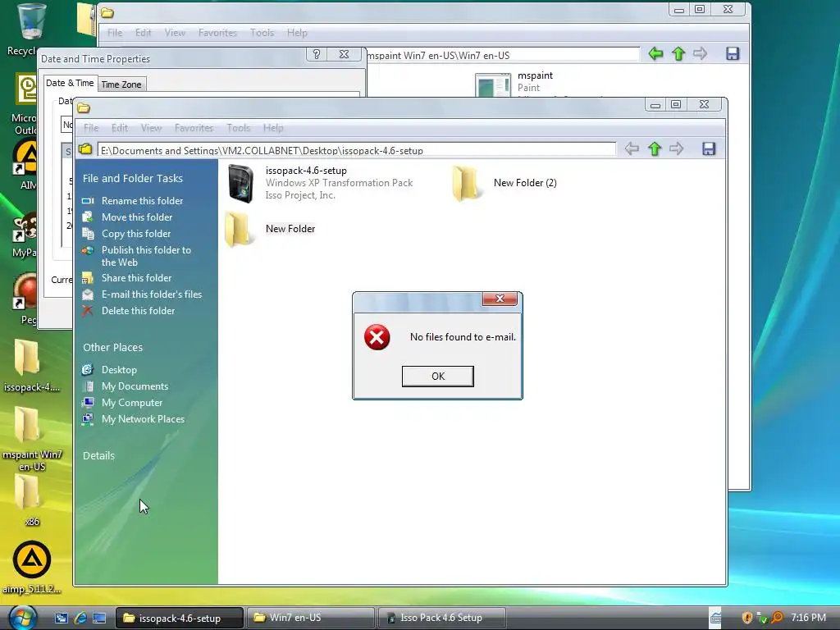
Task: Click Rename this folder
Action: [x=143, y=201]
